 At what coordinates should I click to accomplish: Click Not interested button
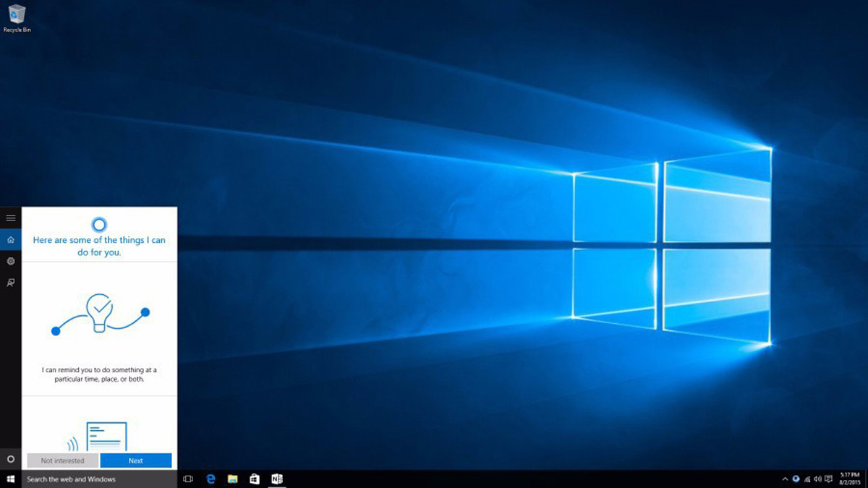(62, 461)
